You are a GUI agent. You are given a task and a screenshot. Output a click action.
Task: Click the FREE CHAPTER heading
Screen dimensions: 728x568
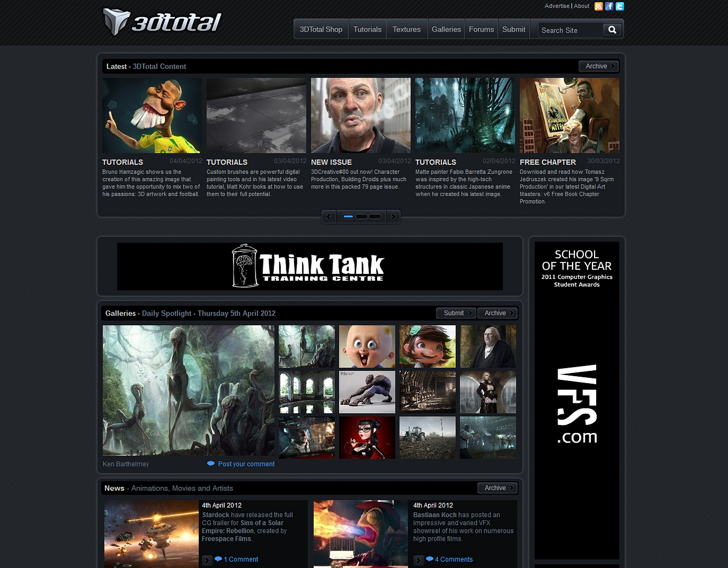pyautogui.click(x=547, y=162)
